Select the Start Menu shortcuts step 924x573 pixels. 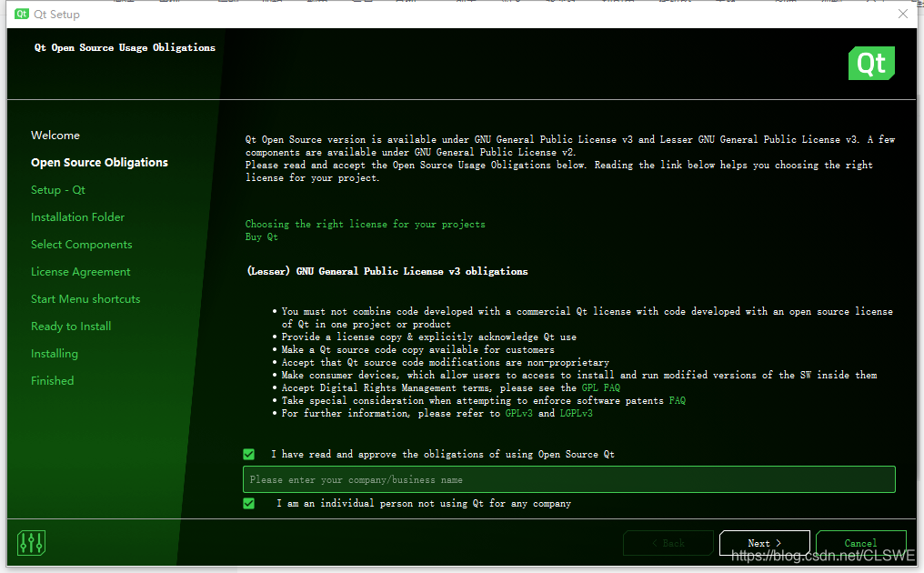(x=85, y=299)
